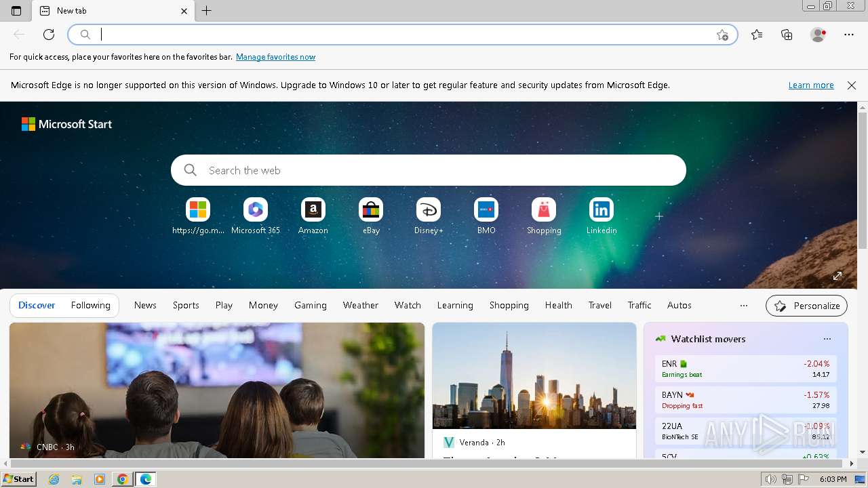Open the CNBC family watching TV story
The image size is (868, 488).
pos(217,390)
